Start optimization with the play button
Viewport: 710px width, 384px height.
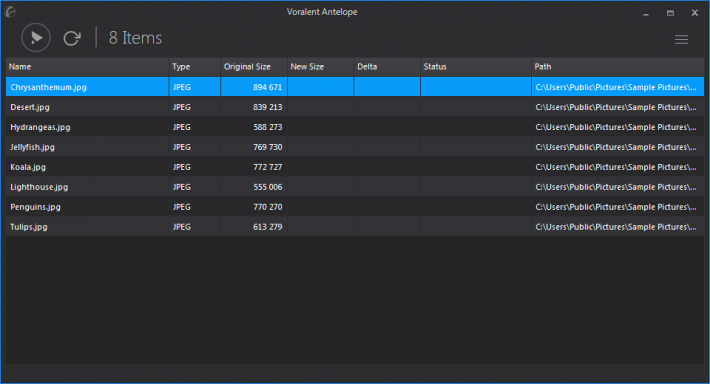(36, 38)
